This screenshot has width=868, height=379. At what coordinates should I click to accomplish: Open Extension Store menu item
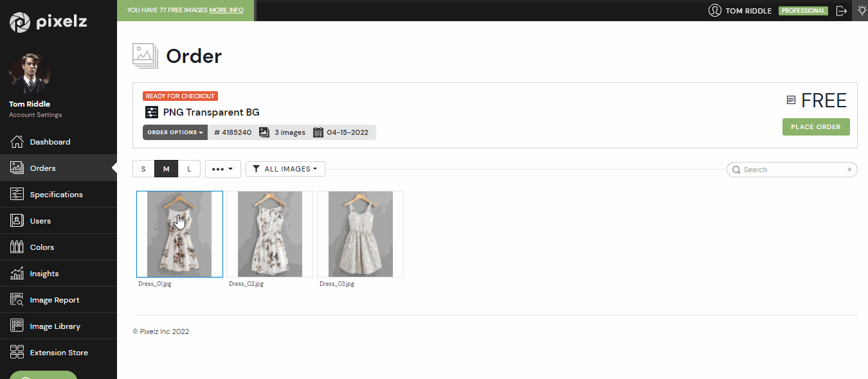pyautogui.click(x=59, y=352)
